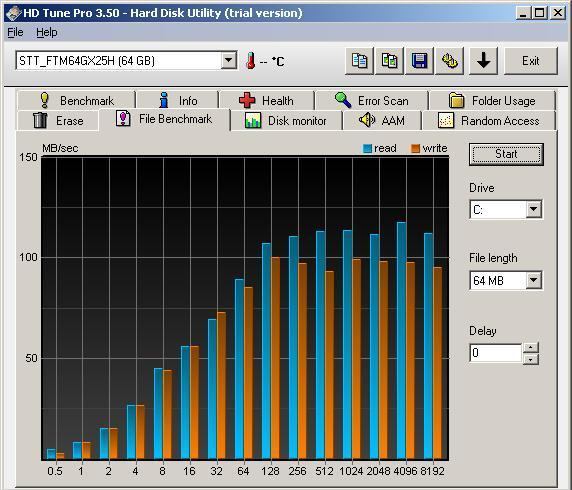
Task: Open the File length dropdown
Action: pos(533,280)
